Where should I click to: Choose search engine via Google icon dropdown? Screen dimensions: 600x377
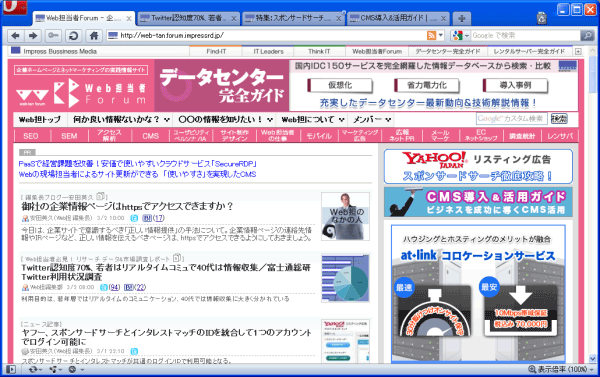tap(460, 36)
